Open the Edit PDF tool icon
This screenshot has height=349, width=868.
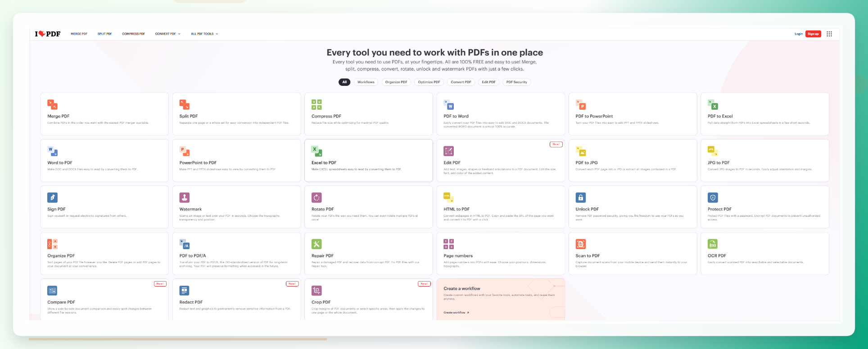pos(449,151)
